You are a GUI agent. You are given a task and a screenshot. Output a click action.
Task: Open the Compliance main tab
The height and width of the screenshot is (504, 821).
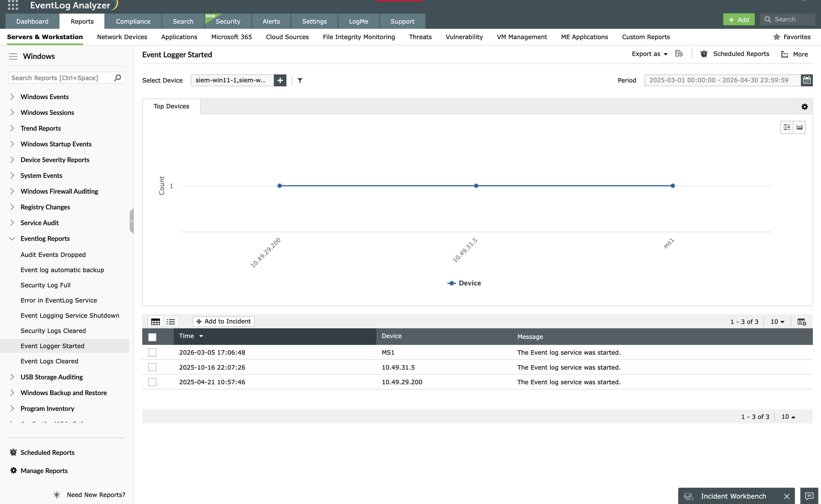pos(133,21)
